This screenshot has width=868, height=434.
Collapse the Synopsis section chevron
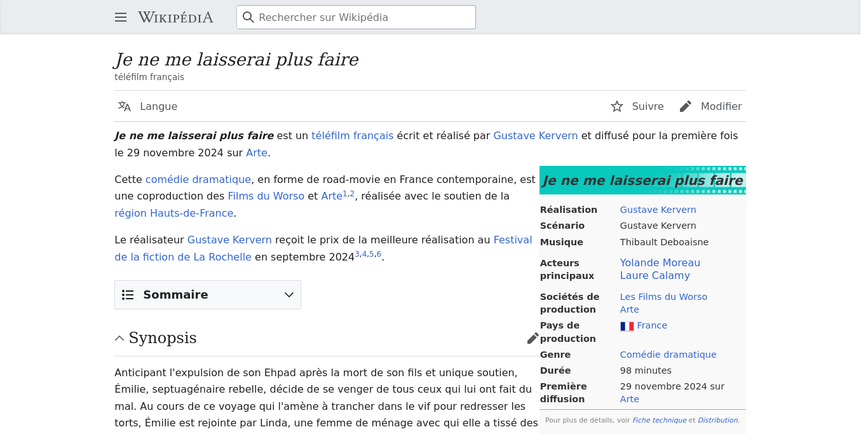click(x=119, y=338)
